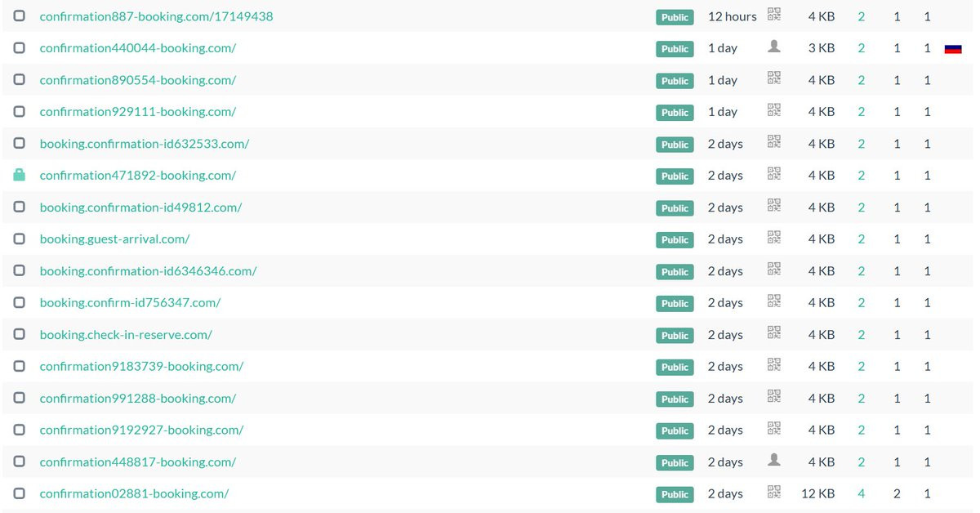The width and height of the screenshot is (980, 513).
Task: Click Public badge in booking.guest-arrival.com row
Action: tap(675, 240)
